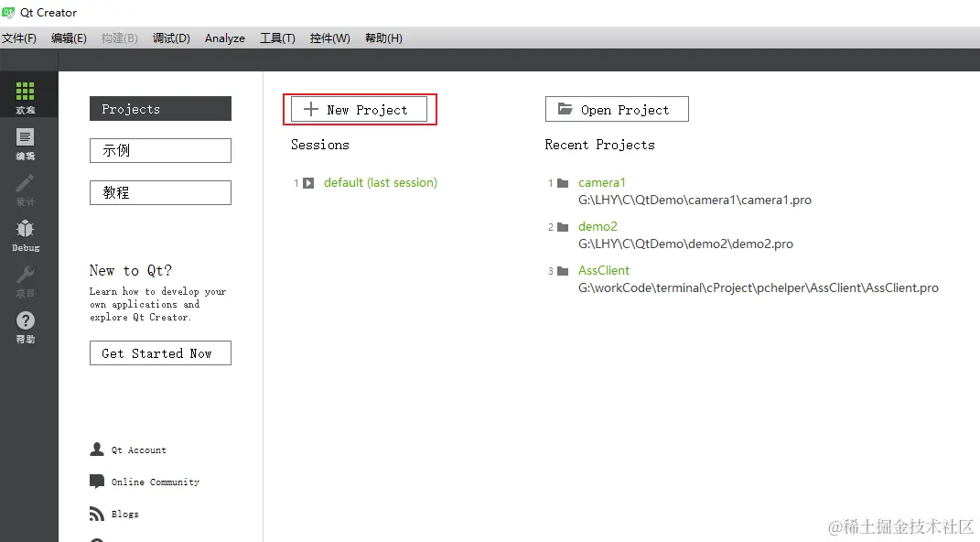
Task: Click the demo2.pro file path text
Action: 685,244
